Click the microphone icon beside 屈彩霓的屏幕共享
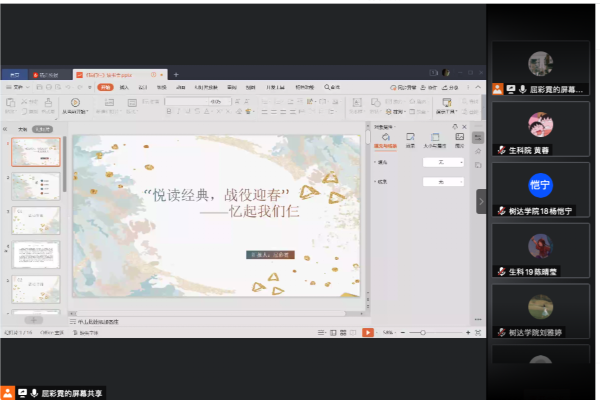Screen dimensions: 600x400 pos(35,393)
